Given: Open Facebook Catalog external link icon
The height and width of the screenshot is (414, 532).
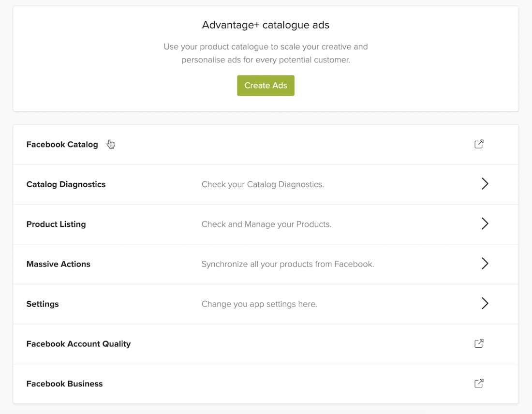Looking at the screenshot, I should click(x=479, y=144).
